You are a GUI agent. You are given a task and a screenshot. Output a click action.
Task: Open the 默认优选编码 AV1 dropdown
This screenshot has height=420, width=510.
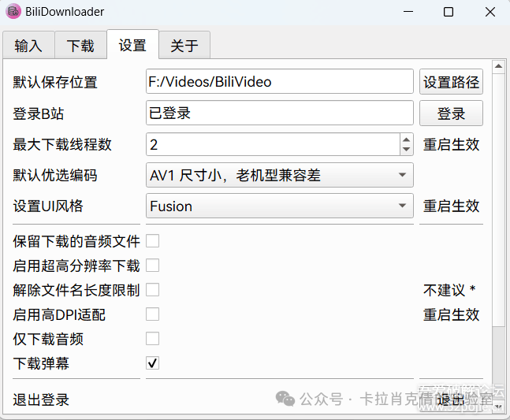coord(280,175)
